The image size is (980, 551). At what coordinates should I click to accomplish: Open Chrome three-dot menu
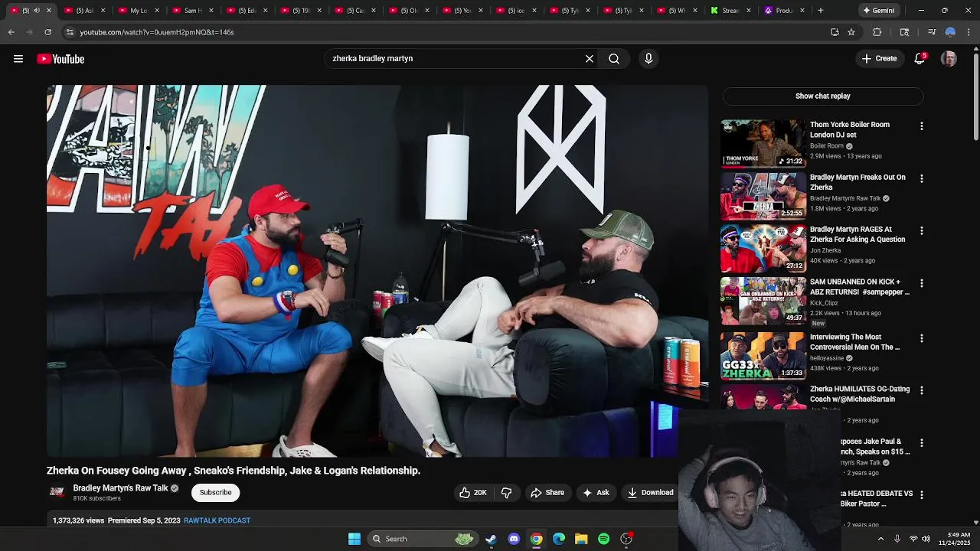click(x=969, y=32)
